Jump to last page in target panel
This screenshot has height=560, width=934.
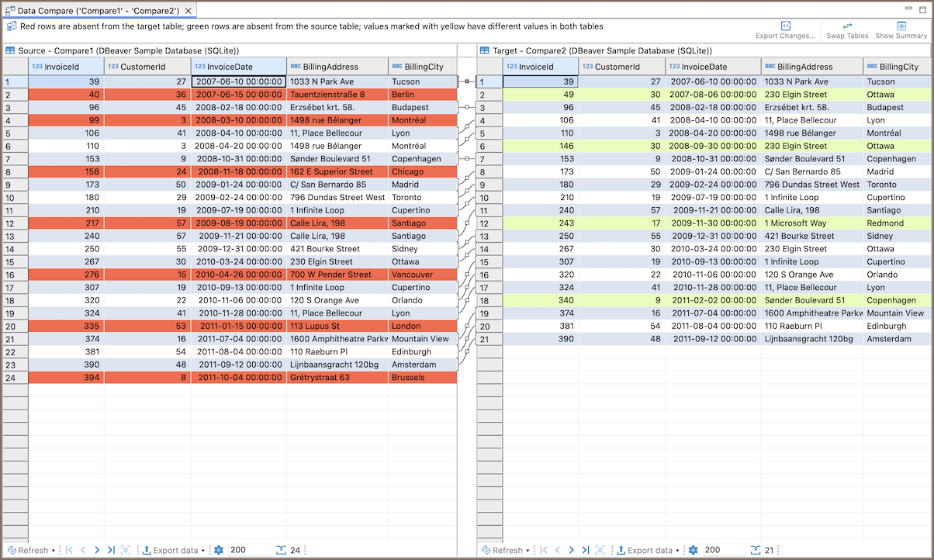coord(585,550)
